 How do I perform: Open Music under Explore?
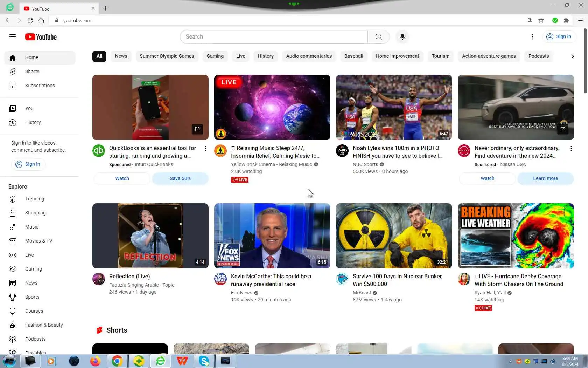click(x=40, y=227)
